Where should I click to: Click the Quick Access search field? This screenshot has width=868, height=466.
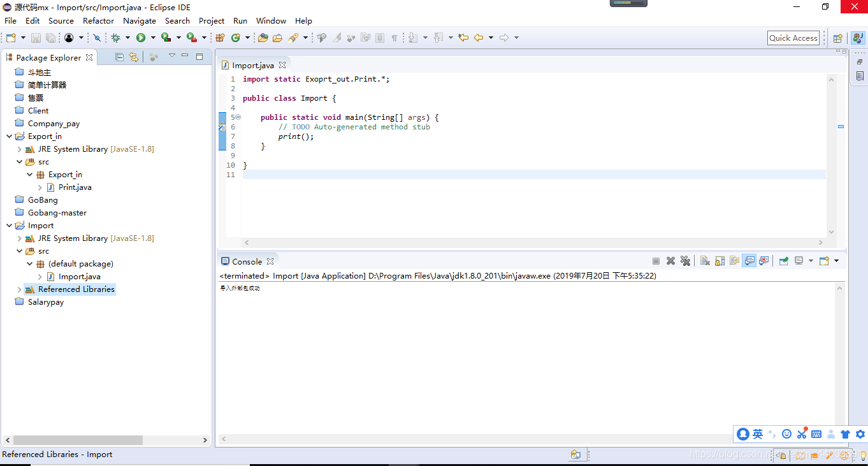click(793, 38)
